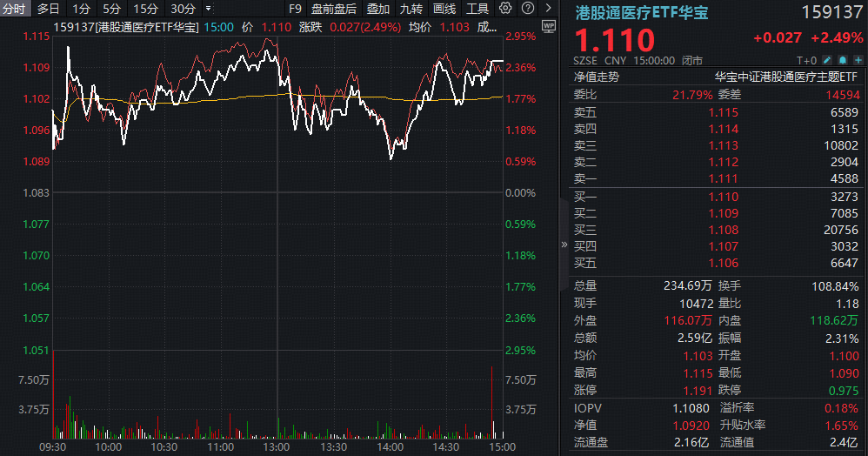Click the WP monitor icon
The width and height of the screenshot is (868, 456).
click(547, 27)
